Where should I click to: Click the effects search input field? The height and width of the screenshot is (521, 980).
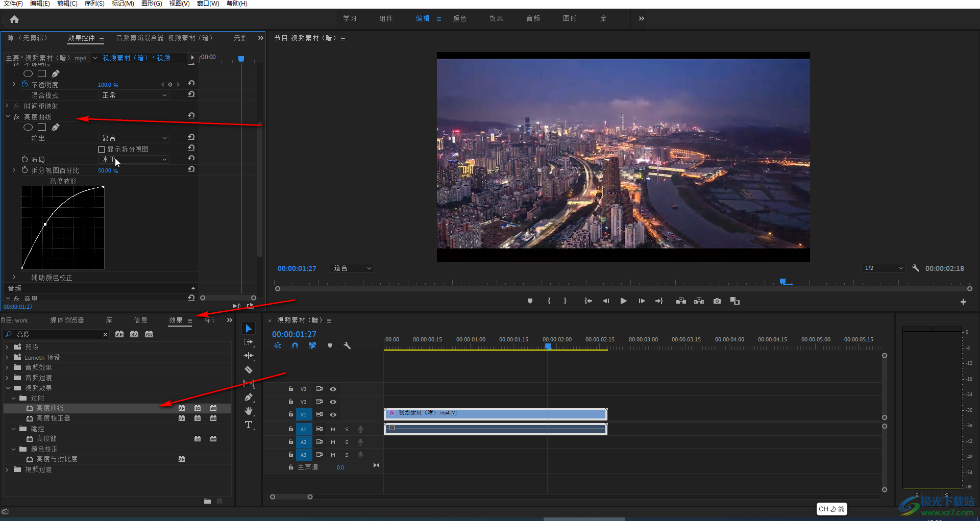[x=56, y=334]
